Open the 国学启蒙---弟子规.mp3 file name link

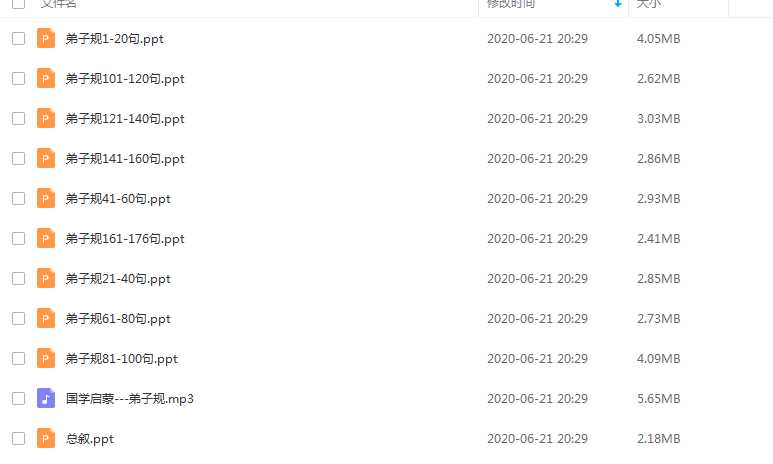130,398
